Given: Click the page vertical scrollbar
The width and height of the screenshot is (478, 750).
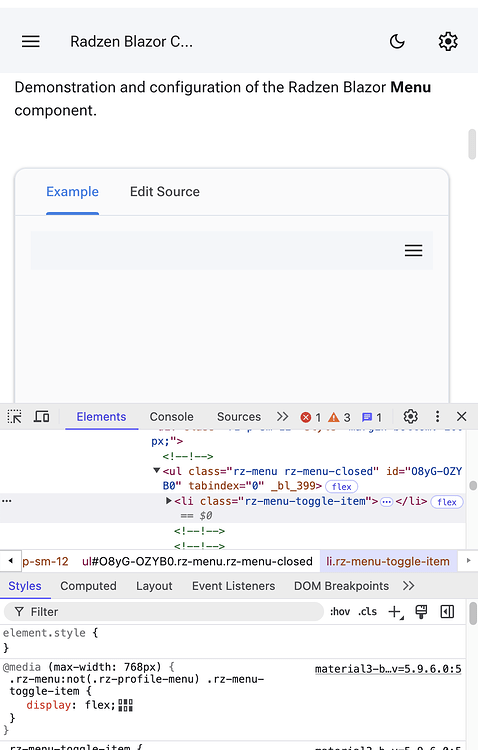Looking at the screenshot, I should click(472, 143).
